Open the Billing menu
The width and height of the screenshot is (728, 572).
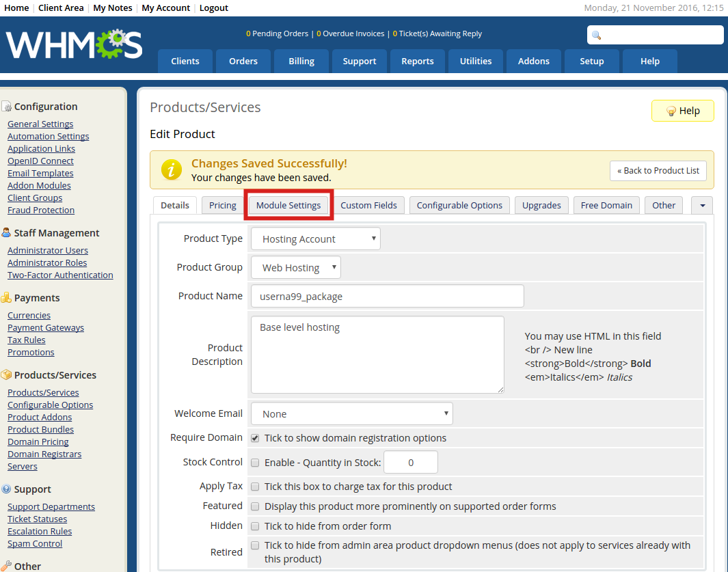[301, 61]
